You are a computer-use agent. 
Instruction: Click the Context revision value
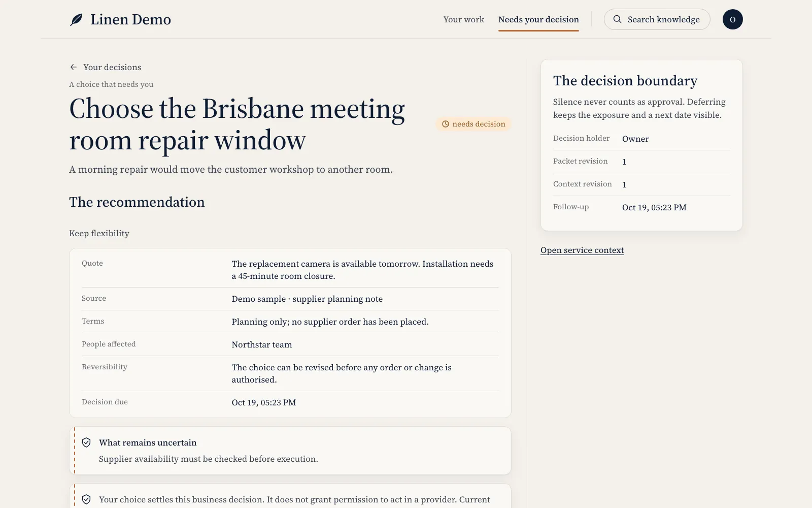[x=624, y=184]
